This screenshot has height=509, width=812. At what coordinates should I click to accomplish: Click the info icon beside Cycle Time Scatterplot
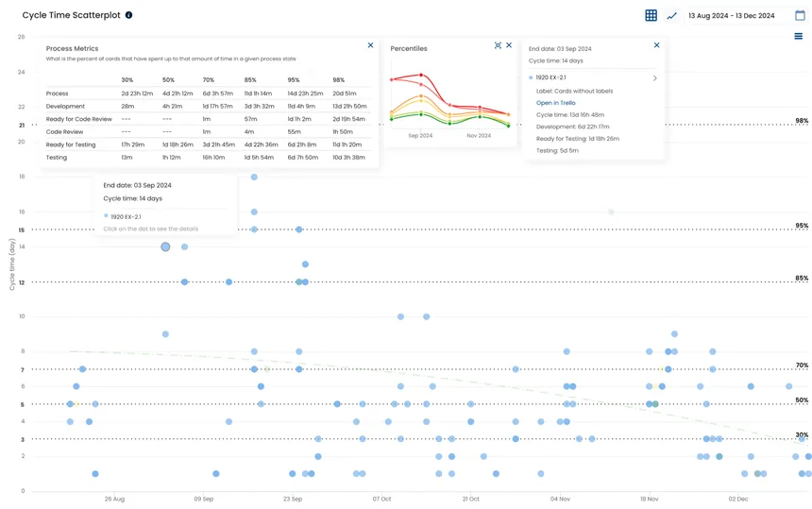click(x=129, y=15)
